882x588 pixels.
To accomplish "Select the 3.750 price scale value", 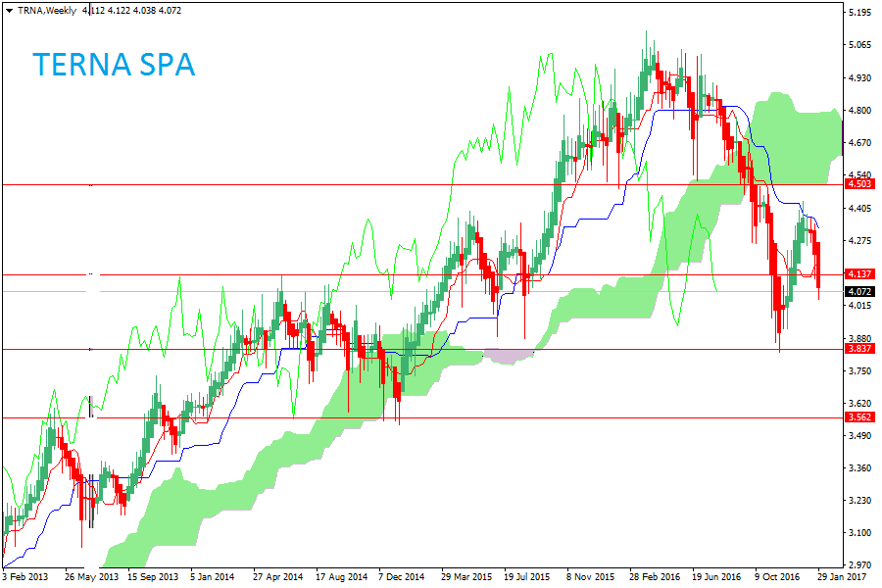I will tap(860, 370).
